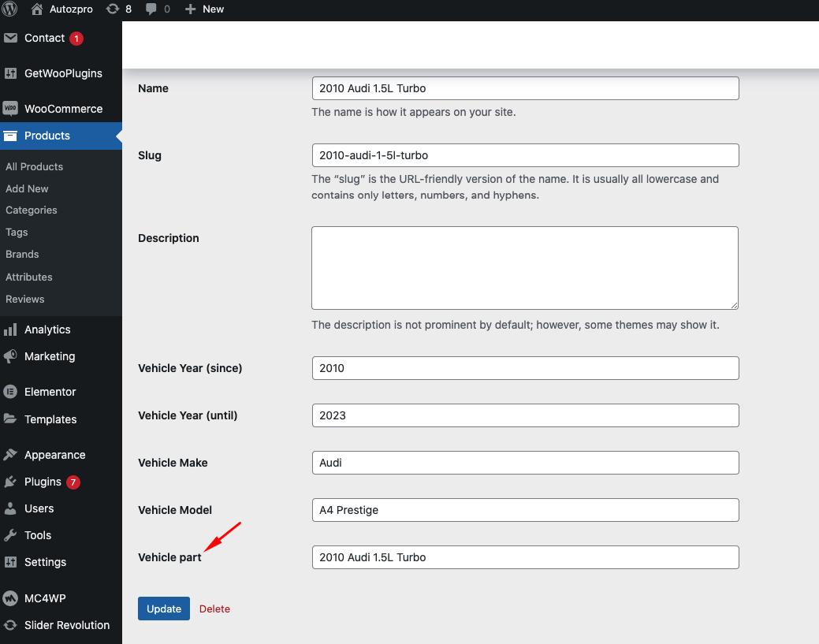819x644 pixels.
Task: Open the GetWooPlugins menu
Action: [61, 73]
